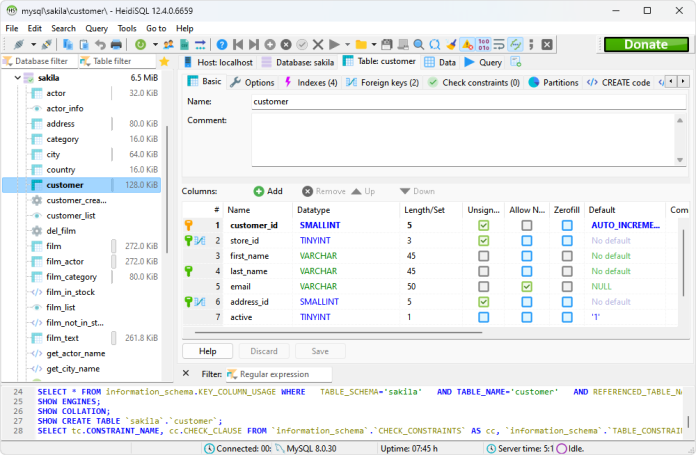Open the user manager icon

click(x=166, y=45)
